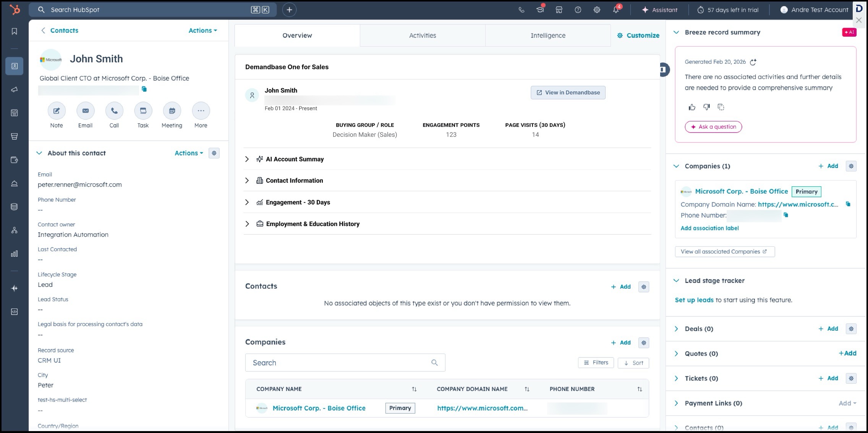Collapse the Companies (1) sidebar section

[676, 166]
